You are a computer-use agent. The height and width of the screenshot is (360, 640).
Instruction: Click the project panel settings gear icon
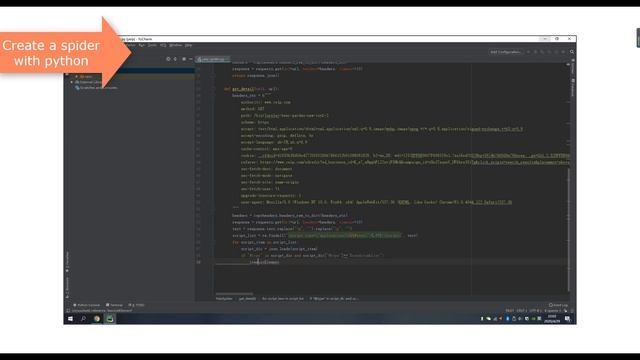(184, 59)
